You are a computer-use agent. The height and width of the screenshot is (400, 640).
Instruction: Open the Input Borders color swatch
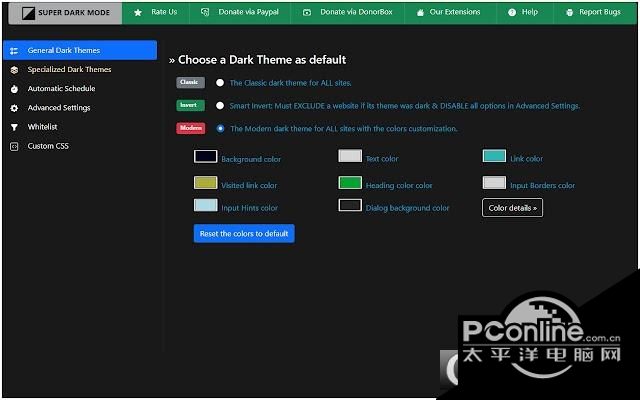(x=494, y=182)
